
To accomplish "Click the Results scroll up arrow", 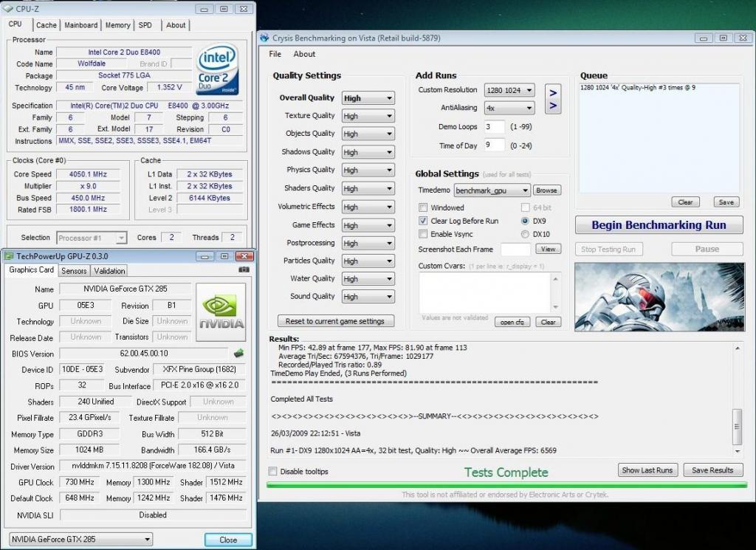I will point(737,348).
